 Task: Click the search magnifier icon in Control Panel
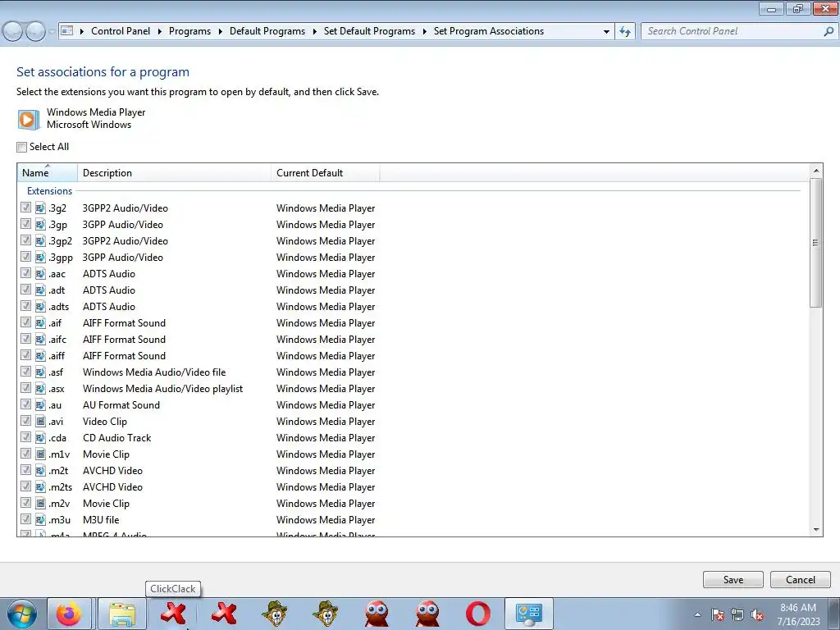click(829, 31)
